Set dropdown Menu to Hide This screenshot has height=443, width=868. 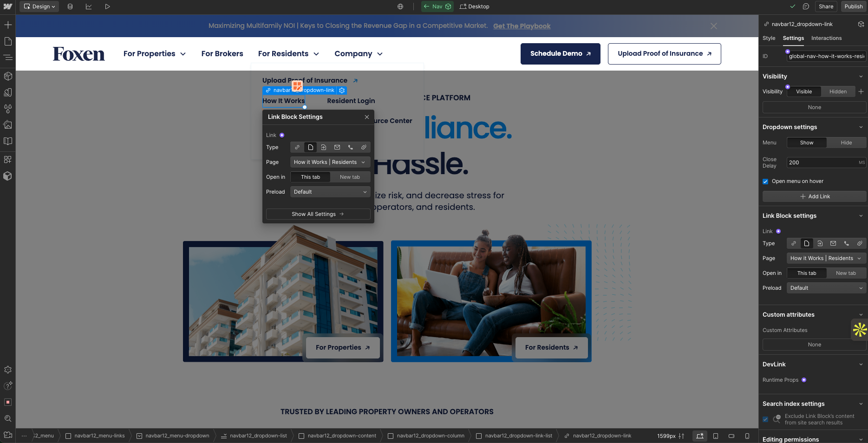coord(846,143)
